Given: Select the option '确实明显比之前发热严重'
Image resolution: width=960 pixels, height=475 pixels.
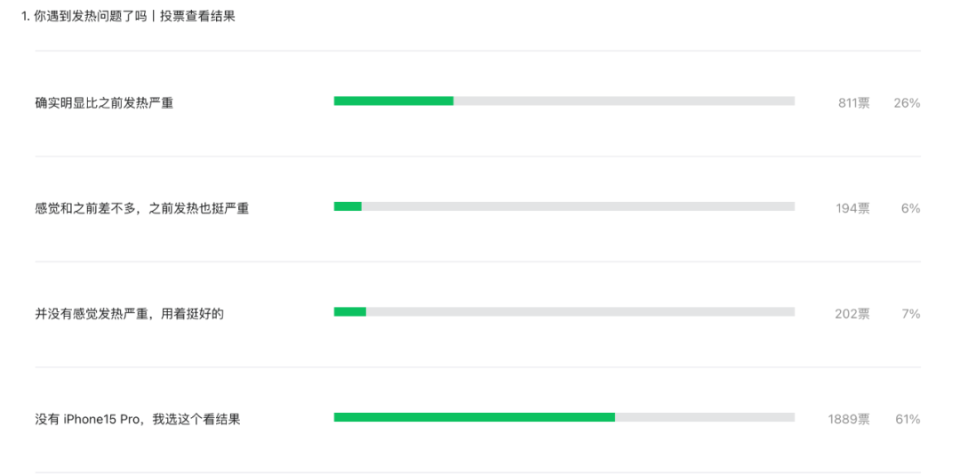Looking at the screenshot, I should [104, 103].
